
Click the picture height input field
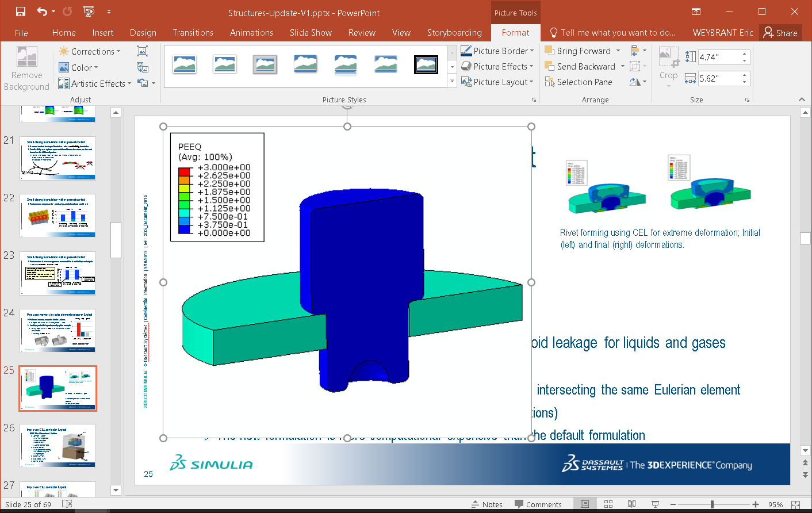pyautogui.click(x=719, y=57)
